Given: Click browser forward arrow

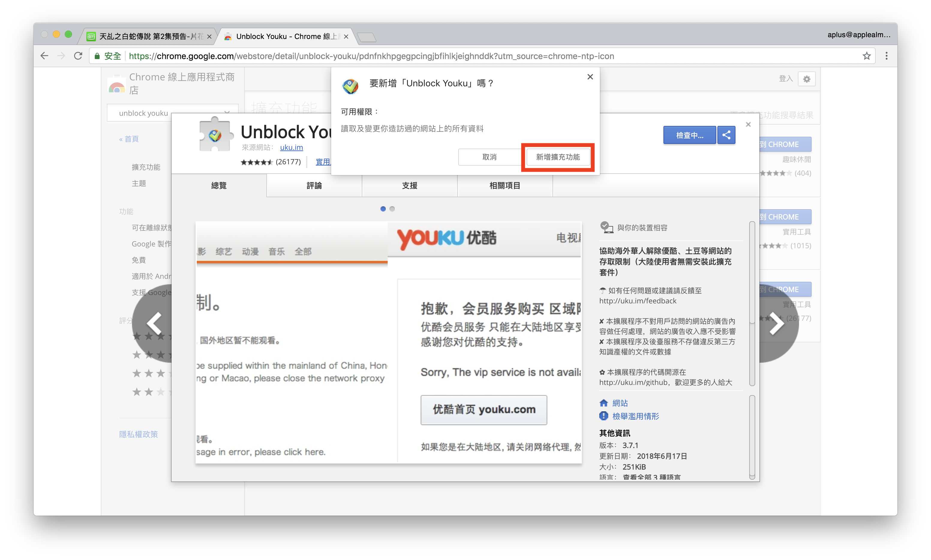Looking at the screenshot, I should [61, 56].
